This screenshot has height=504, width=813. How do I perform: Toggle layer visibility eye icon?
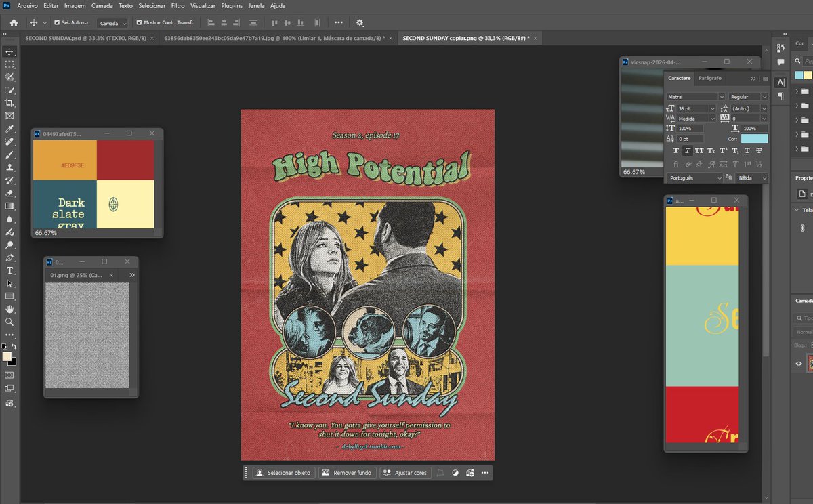pyautogui.click(x=799, y=364)
